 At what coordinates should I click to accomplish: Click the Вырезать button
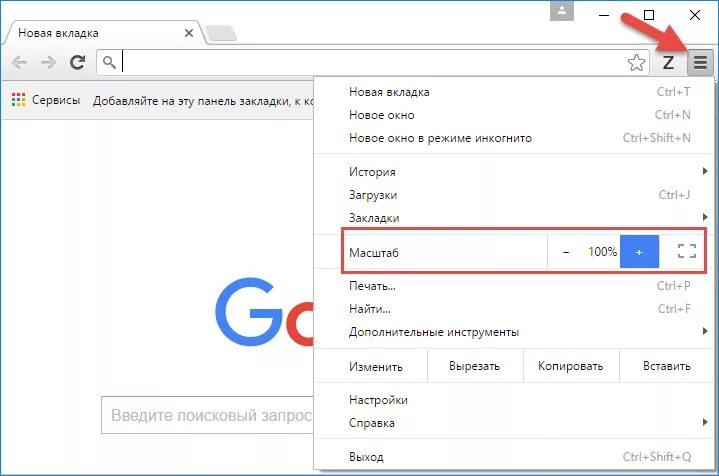point(475,366)
